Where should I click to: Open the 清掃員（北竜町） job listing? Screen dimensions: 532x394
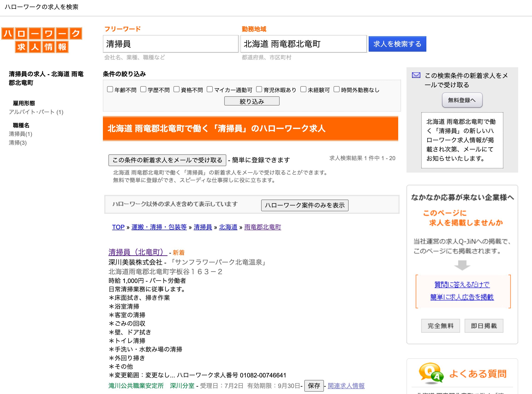click(137, 252)
